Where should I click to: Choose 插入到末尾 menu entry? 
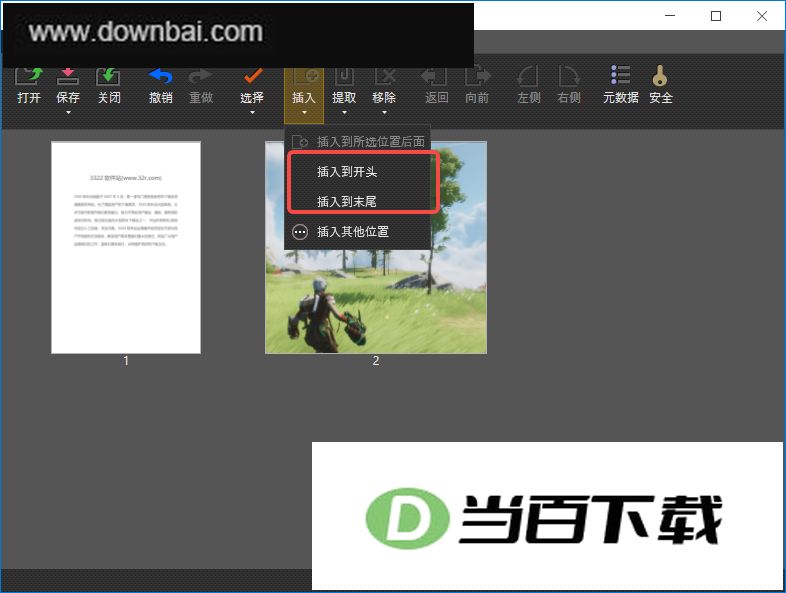(x=357, y=202)
